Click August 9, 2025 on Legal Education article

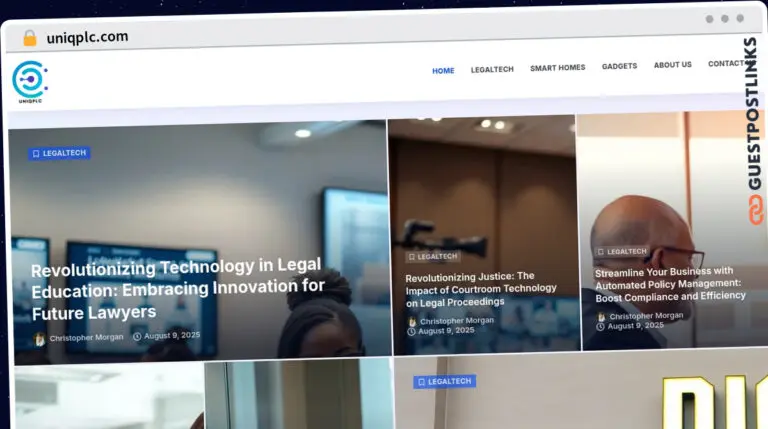pos(172,335)
